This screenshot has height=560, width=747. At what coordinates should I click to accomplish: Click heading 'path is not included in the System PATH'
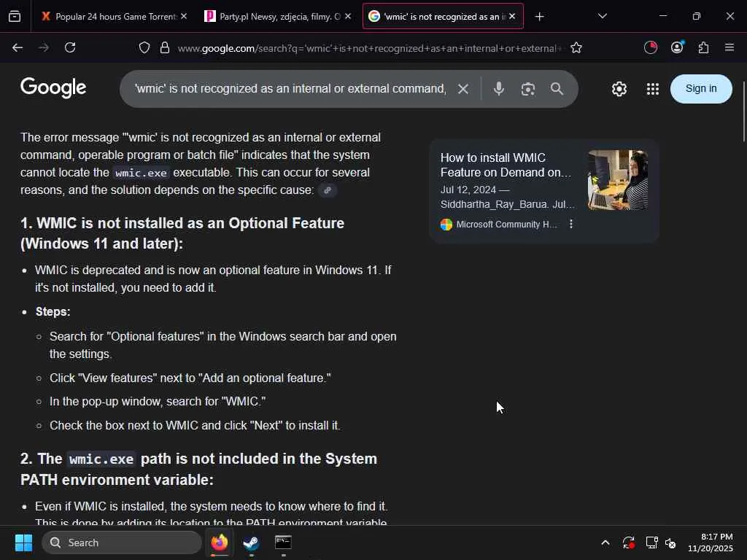coord(198,469)
